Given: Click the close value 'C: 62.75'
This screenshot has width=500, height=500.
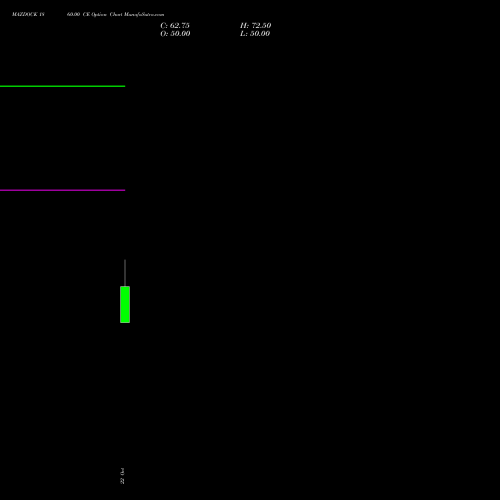Looking at the screenshot, I should point(175,25).
